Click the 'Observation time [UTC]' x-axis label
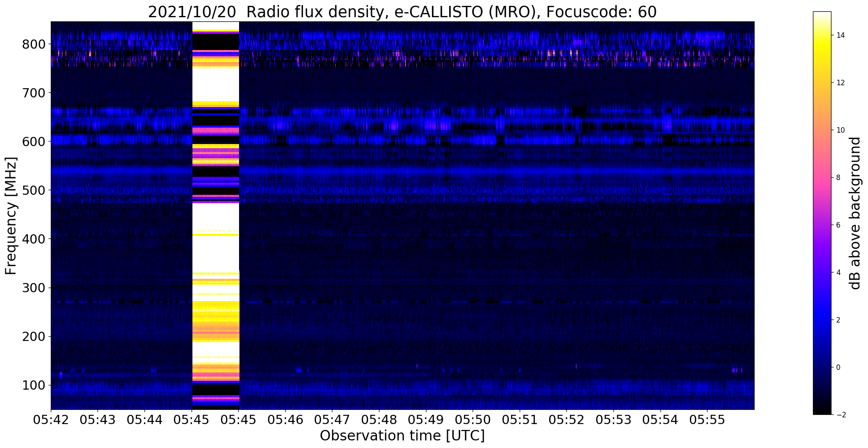Image resolution: width=868 pixels, height=448 pixels. point(402,436)
